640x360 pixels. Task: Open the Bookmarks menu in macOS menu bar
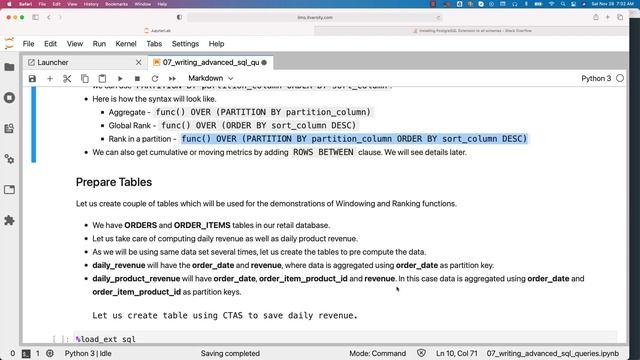click(116, 4)
